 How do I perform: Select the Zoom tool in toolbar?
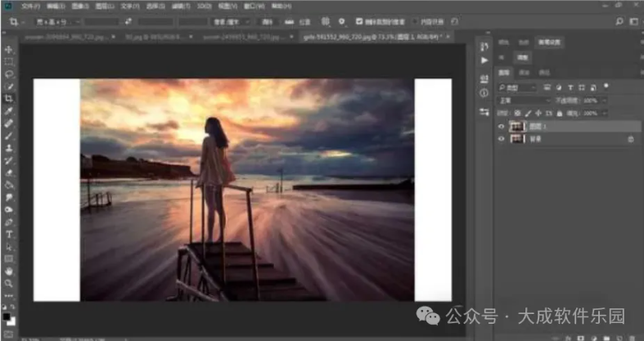pos(9,283)
